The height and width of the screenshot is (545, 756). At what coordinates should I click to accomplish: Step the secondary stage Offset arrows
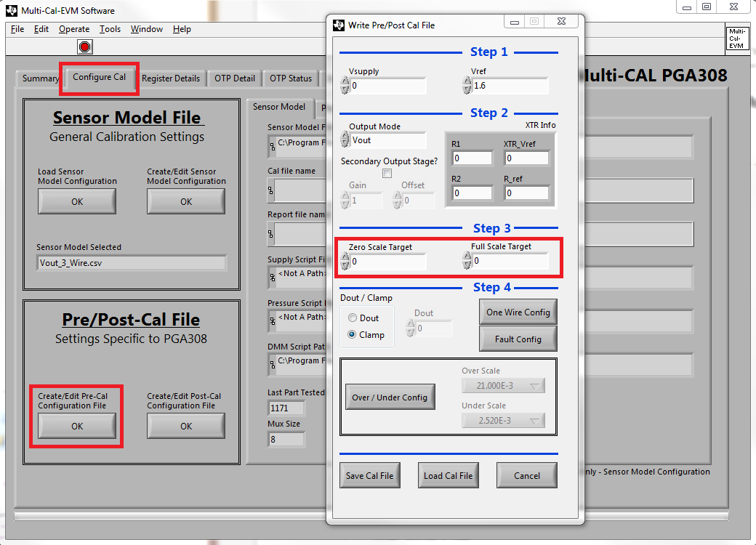pos(398,200)
